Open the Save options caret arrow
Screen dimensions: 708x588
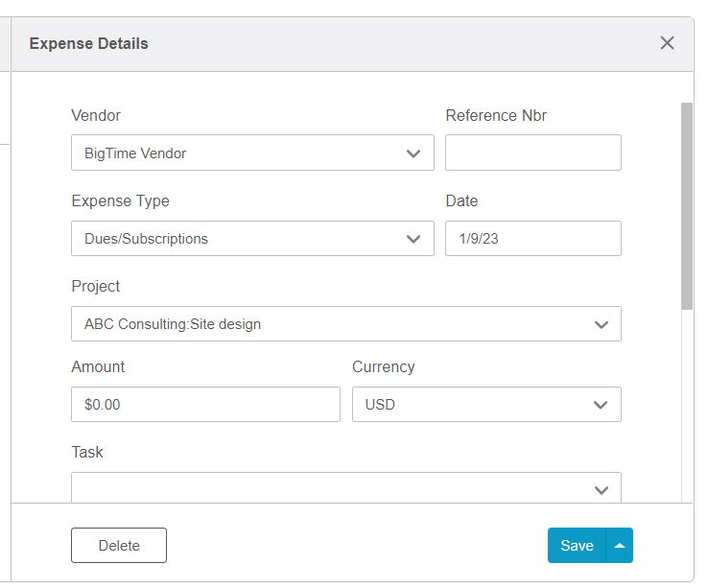click(x=620, y=546)
